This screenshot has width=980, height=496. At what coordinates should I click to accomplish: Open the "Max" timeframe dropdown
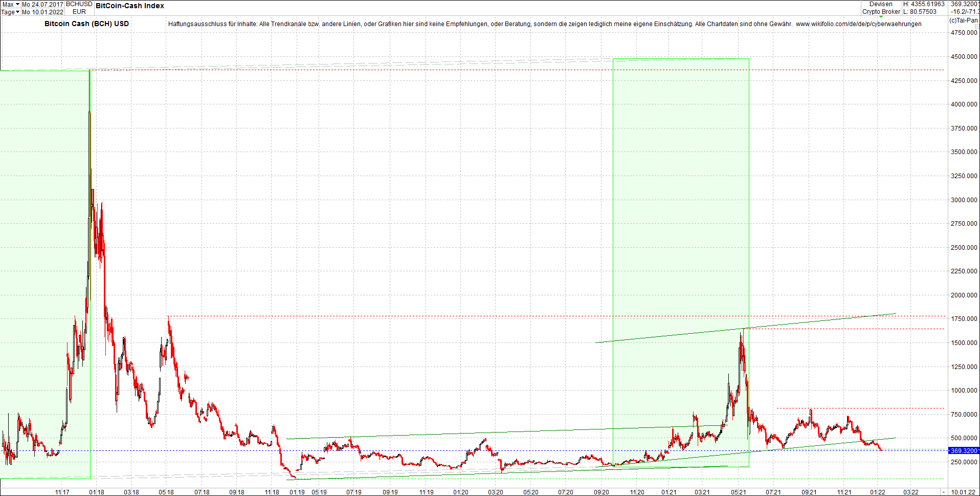click(x=10, y=4)
